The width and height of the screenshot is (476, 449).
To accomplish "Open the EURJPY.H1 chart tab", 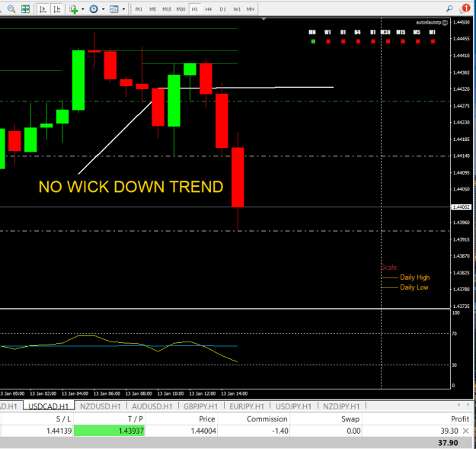I will 247,406.
